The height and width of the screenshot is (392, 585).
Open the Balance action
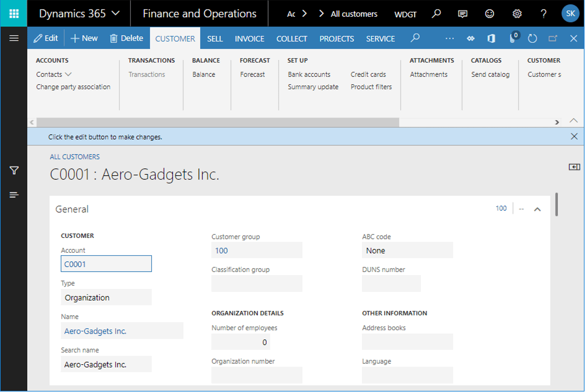coord(204,74)
